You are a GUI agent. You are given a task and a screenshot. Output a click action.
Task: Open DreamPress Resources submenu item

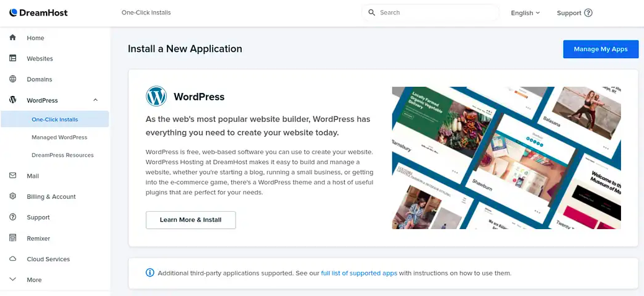63,155
